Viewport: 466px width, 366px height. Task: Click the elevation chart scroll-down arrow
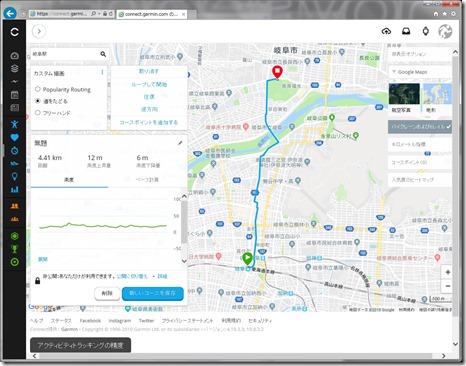(184, 261)
